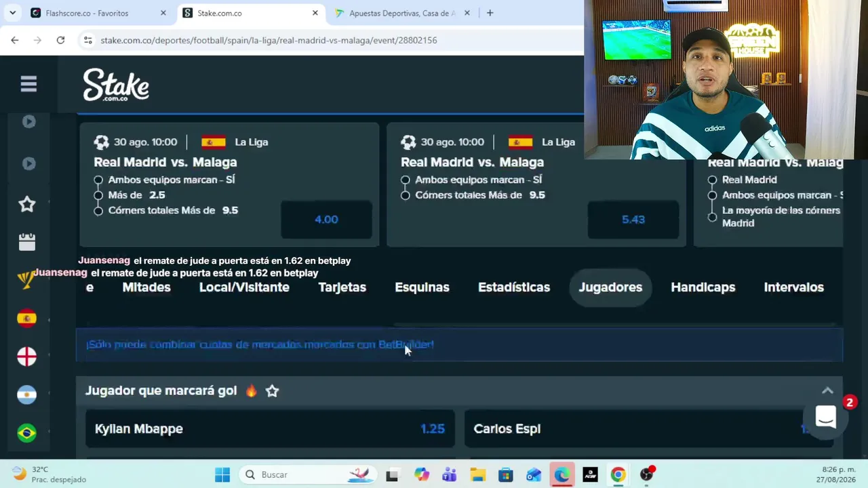Click 'Más de 2.5' on the first card

(x=136, y=195)
